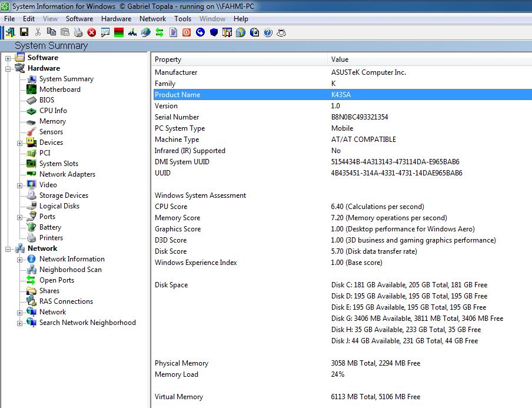Click the graph peaks toolbar icon

pyautogui.click(x=132, y=32)
